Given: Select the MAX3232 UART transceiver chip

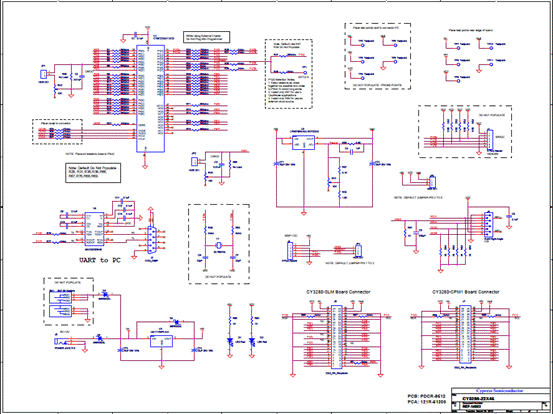Looking at the screenshot, I should (x=94, y=229).
